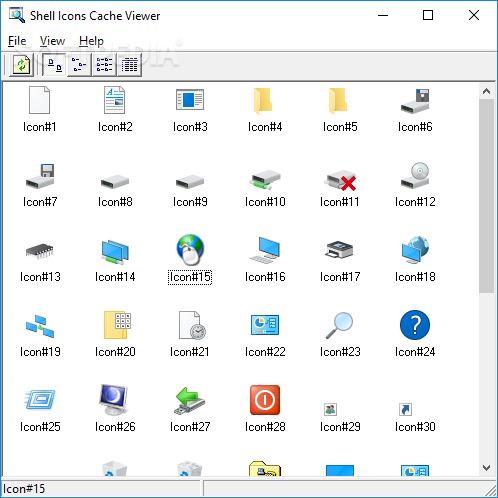Select the floppy drive icon Icon#7
Screen dimensions: 498x498
click(40, 176)
